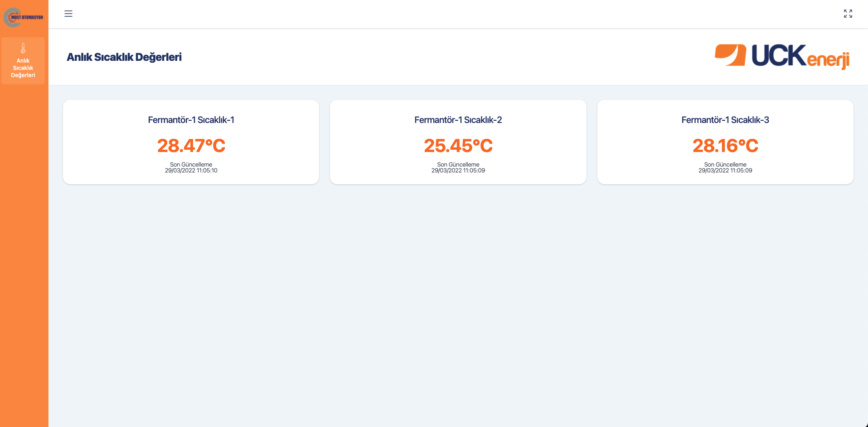Screen dimensions: 868x427
Task: Click the Sıcaklık-3 card's 11:05:09 timestamp
Action: point(725,171)
